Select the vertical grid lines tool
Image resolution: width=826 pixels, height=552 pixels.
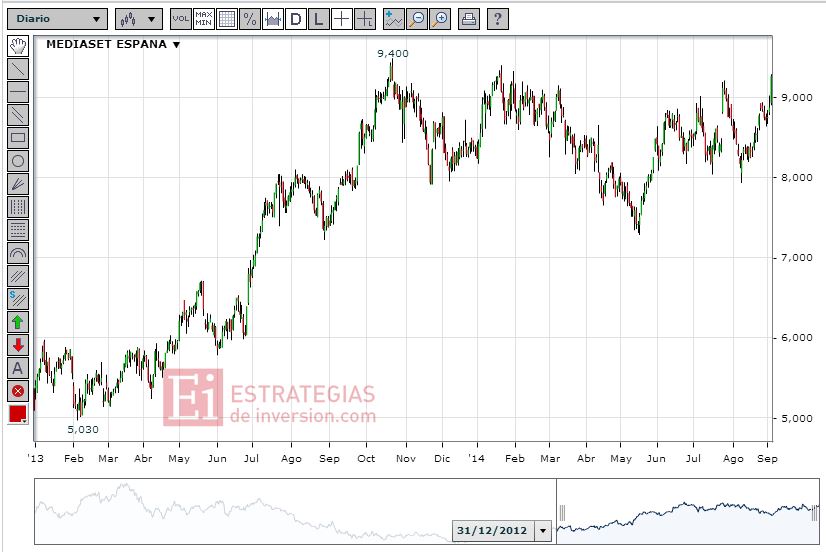coord(18,207)
